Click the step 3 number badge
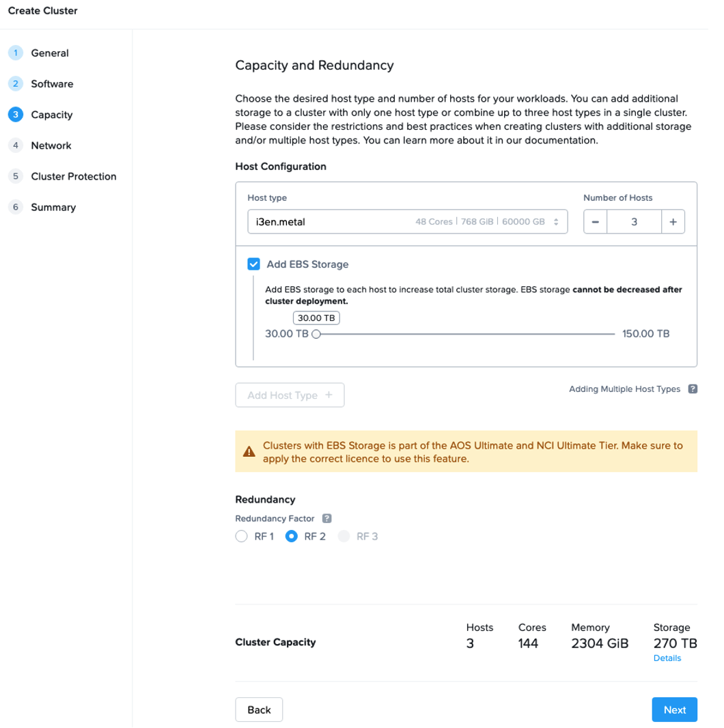The width and height of the screenshot is (724, 728). (x=15, y=115)
